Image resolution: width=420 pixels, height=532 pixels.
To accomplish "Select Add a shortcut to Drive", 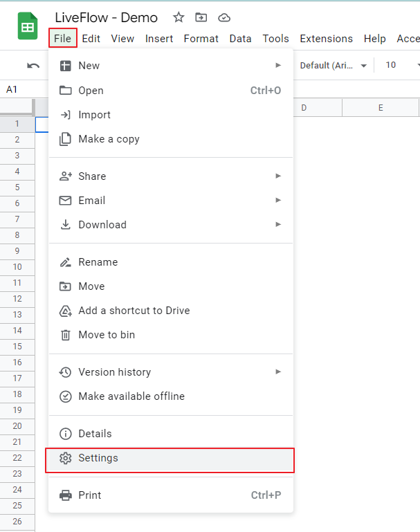I will point(171,311).
